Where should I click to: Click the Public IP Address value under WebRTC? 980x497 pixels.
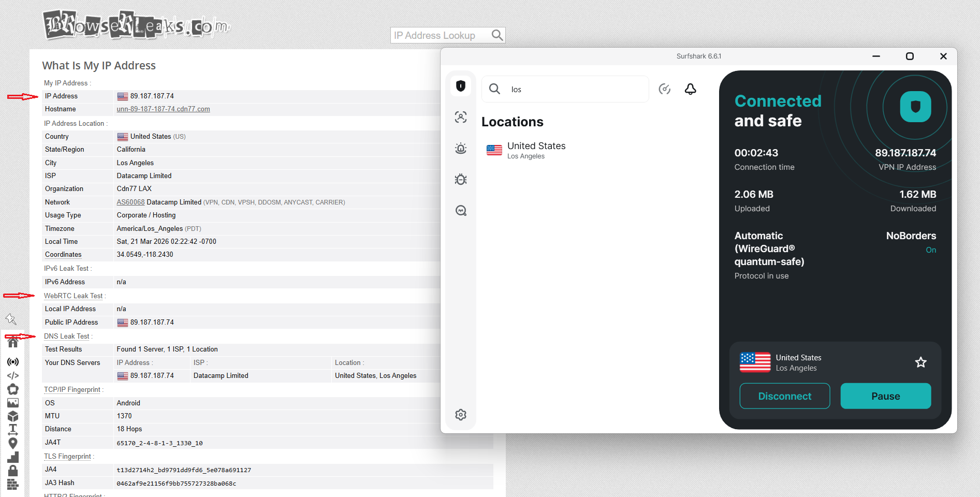[152, 323]
